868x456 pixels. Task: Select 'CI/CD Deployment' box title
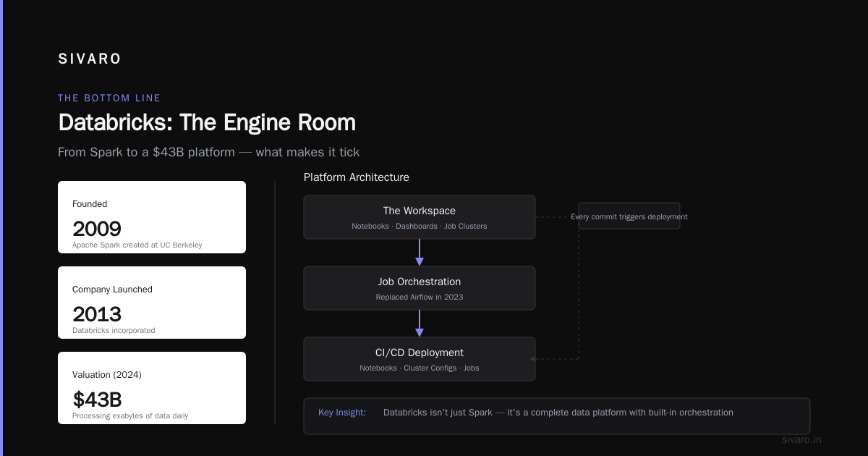coord(420,352)
